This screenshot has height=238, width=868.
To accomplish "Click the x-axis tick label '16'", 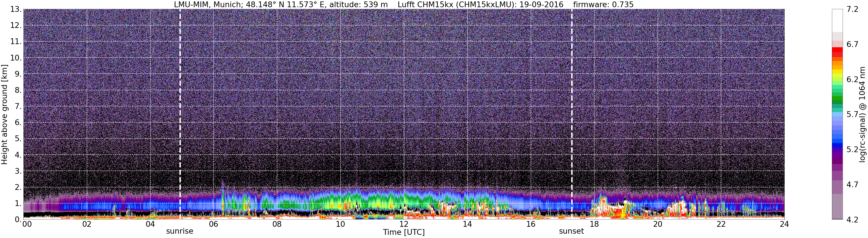I will (531, 224).
